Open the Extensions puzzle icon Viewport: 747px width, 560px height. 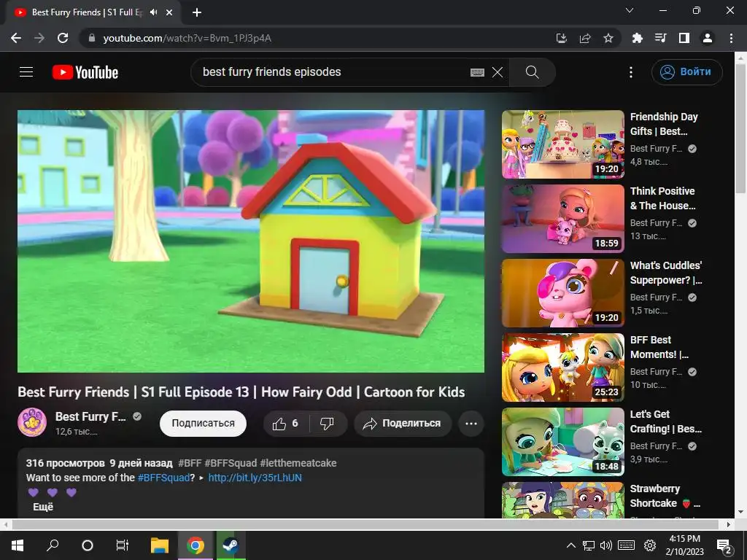pyautogui.click(x=637, y=38)
